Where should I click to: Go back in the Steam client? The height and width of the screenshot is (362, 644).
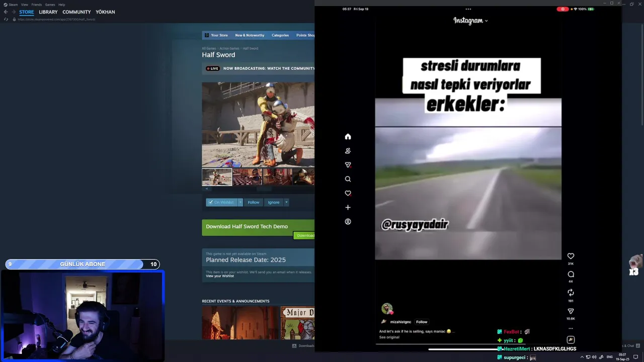[6, 12]
